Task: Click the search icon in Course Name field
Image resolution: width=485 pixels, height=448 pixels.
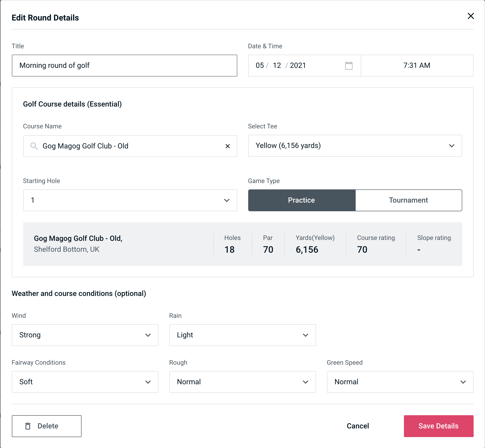Action: coord(34,146)
